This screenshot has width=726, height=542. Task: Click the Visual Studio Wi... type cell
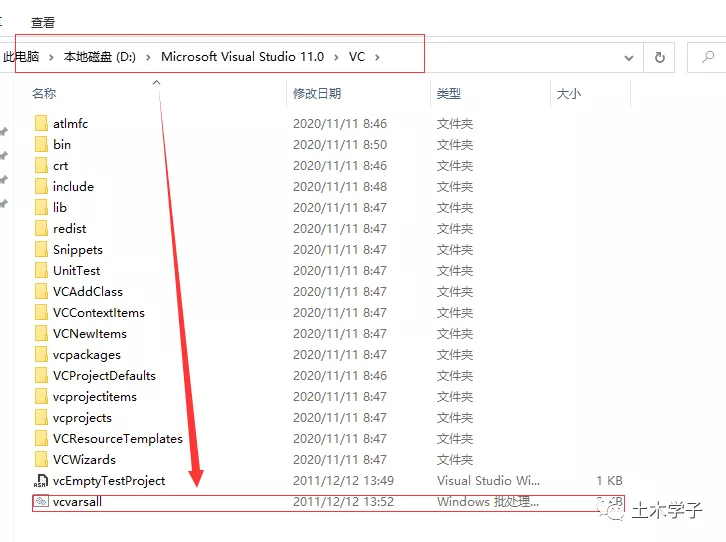pyautogui.click(x=488, y=481)
